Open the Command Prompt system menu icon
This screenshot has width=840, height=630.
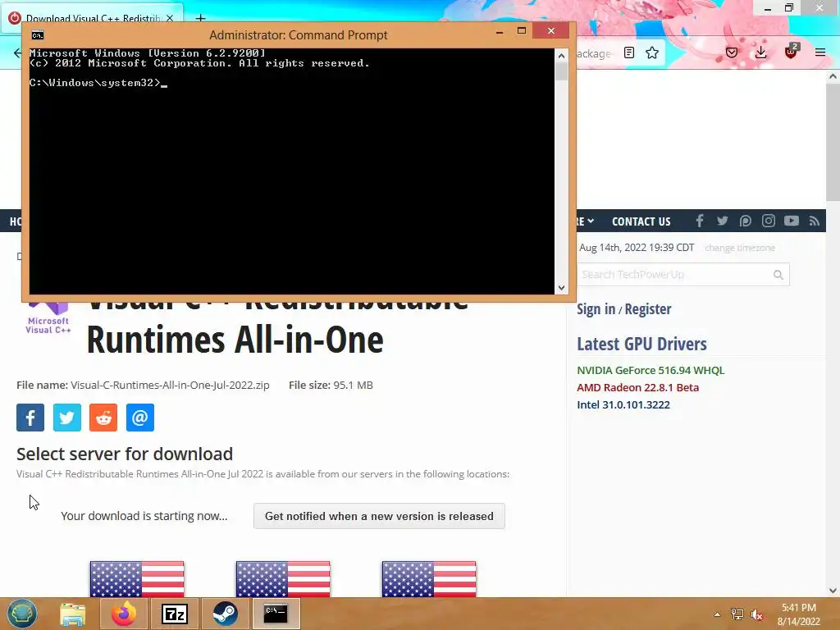38,35
